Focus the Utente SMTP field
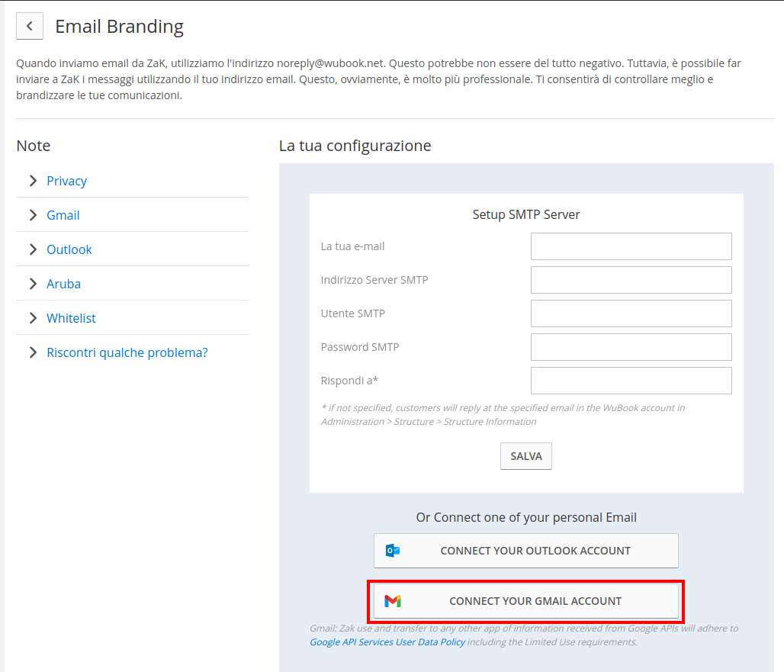Viewport: 784px width, 672px height. (631, 313)
